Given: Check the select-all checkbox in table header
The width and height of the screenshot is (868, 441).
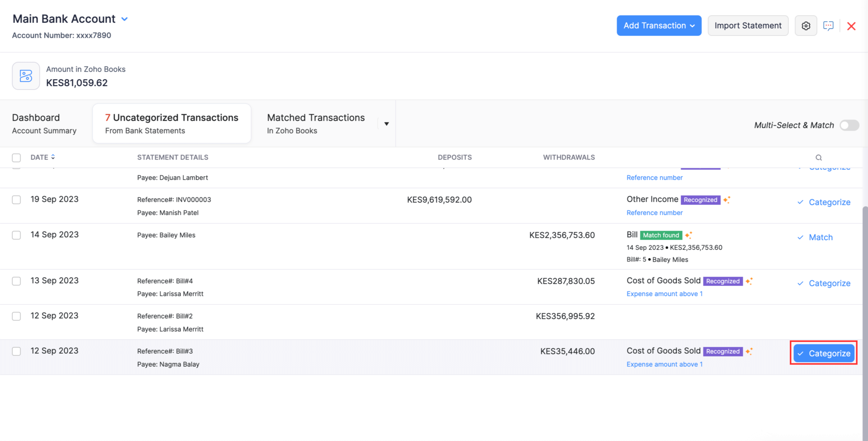Looking at the screenshot, I should tap(16, 157).
